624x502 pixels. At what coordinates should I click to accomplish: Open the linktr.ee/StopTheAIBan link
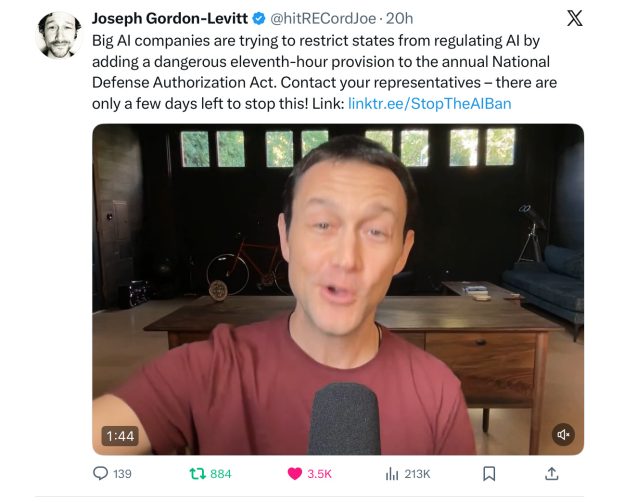pyautogui.click(x=429, y=104)
